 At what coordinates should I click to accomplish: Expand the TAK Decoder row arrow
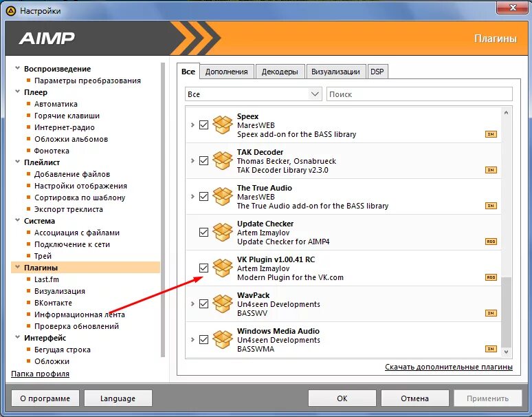[x=192, y=160]
